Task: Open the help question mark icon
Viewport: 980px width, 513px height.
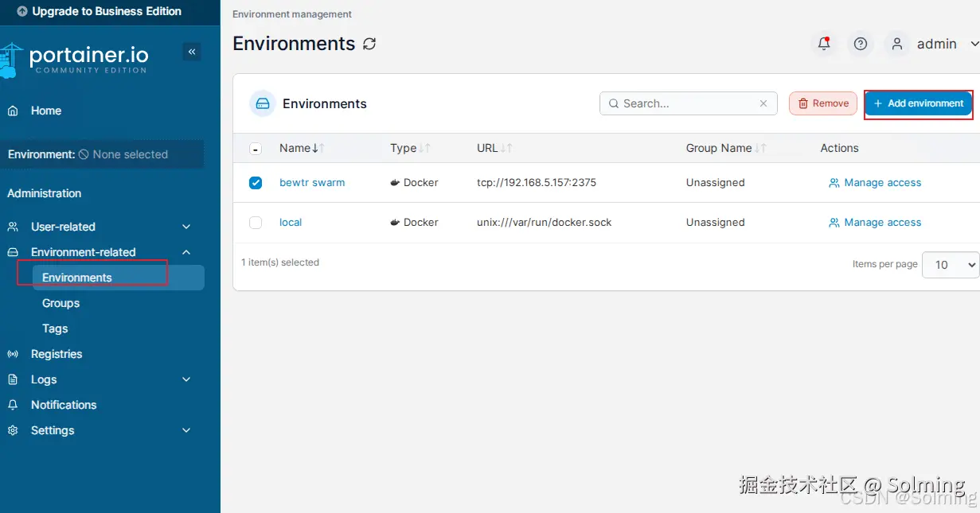Action: (x=861, y=45)
